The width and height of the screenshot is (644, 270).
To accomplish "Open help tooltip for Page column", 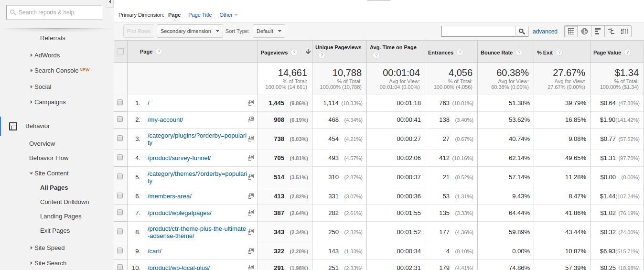I will tap(159, 52).
